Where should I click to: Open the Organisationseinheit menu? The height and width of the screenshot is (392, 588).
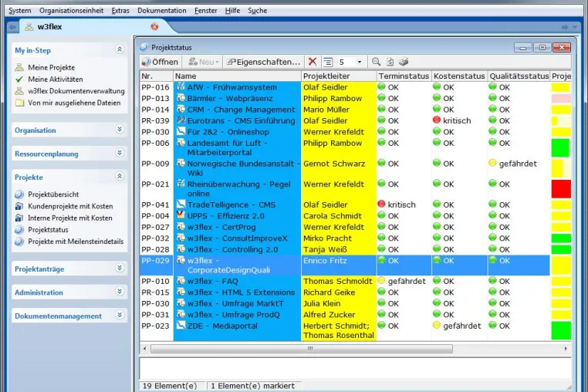click(71, 11)
